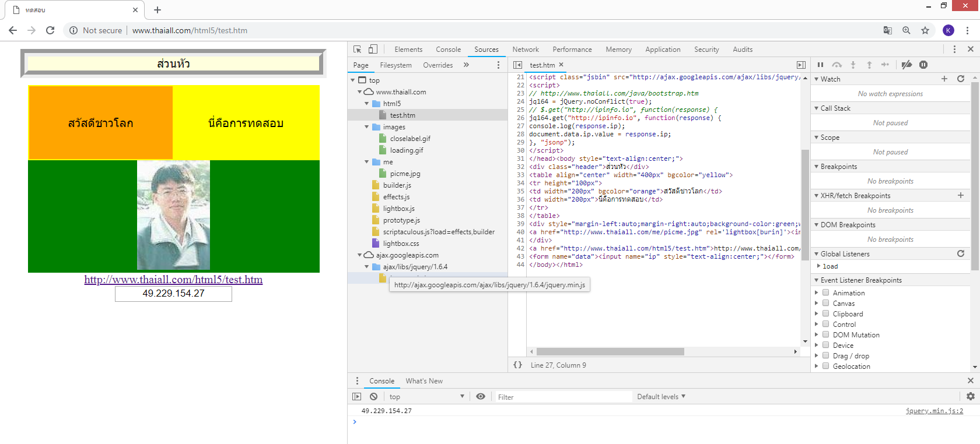Screen dimensions: 980x444
Task: Click the thaiall.com test.htm hyperlink
Action: (x=173, y=280)
